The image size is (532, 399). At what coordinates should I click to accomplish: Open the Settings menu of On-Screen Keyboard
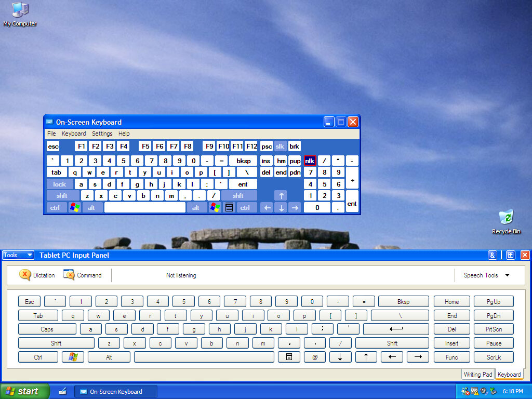pos(102,134)
